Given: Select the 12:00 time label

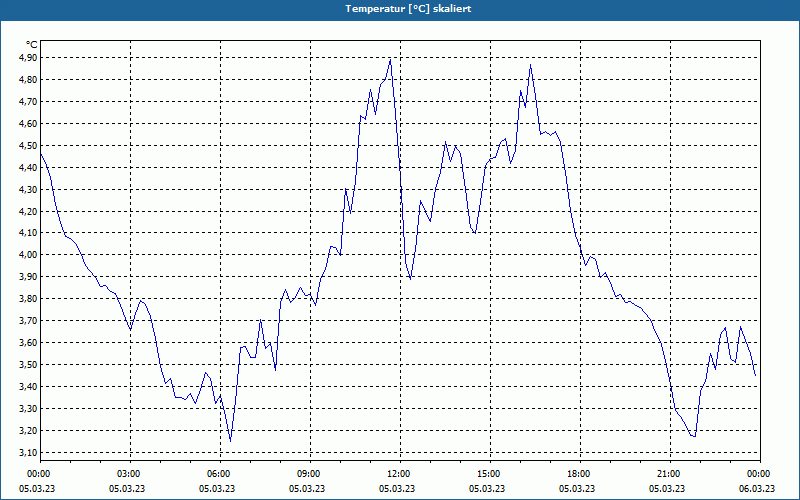Looking at the screenshot, I should click(397, 474).
